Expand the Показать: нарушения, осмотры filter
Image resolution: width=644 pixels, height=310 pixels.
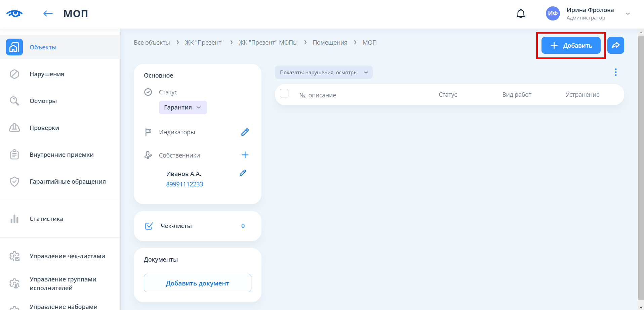(x=323, y=73)
